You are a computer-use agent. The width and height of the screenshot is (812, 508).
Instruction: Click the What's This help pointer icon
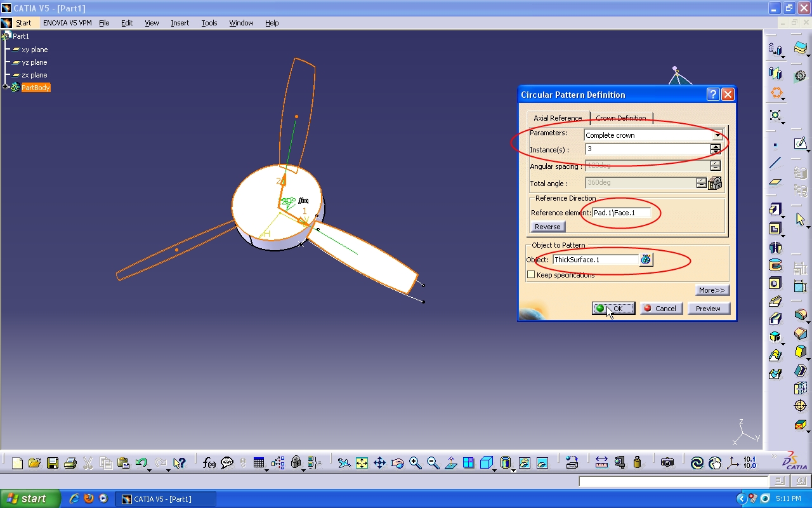pos(179,463)
